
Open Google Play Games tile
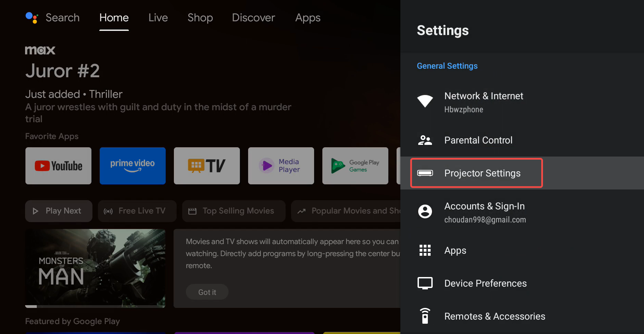tap(355, 166)
